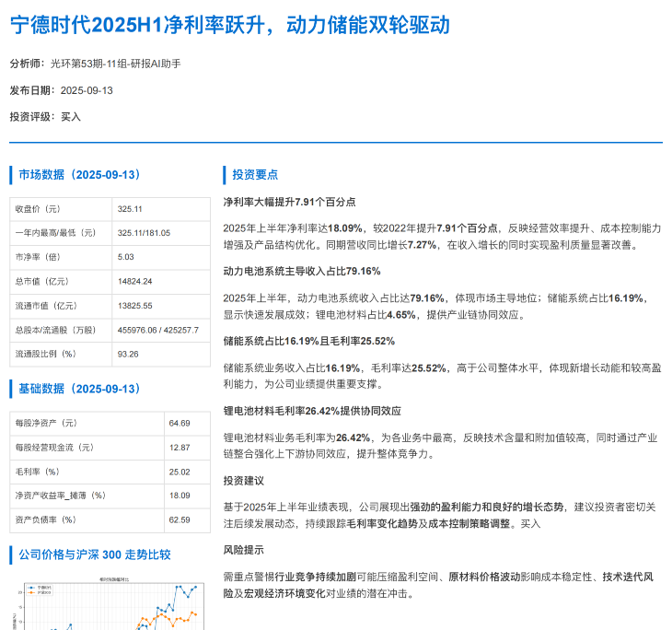This screenshot has height=630, width=672.
Task: Click the paragraph starting 基于2025年上半年业绩表现
Action: click(x=440, y=516)
